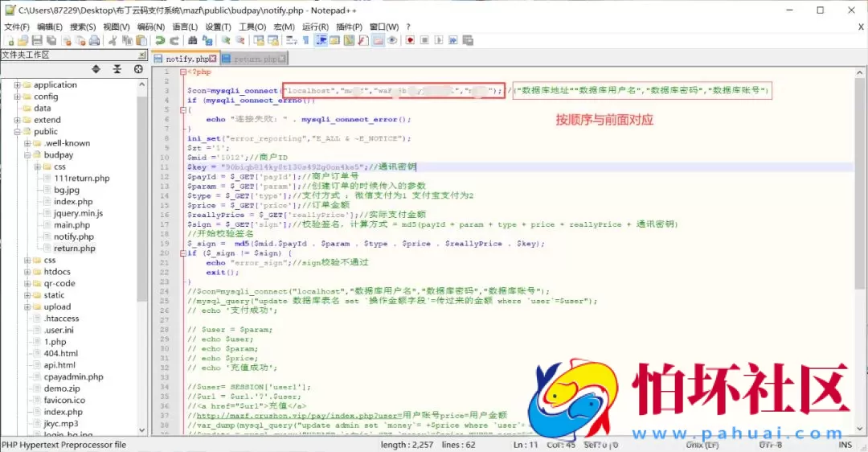Toggle file monitoring eye icon
This screenshot has height=452, width=868.
392,40
